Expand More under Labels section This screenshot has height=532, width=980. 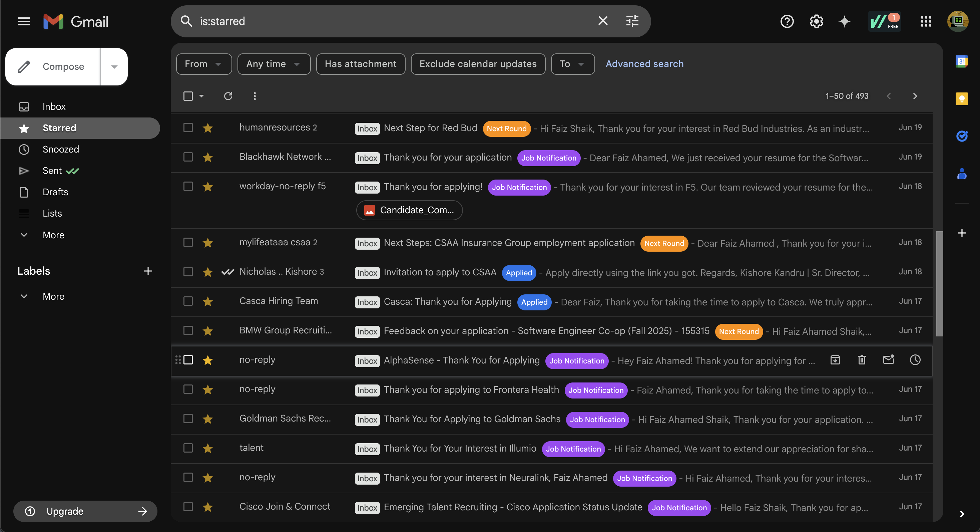53,296
